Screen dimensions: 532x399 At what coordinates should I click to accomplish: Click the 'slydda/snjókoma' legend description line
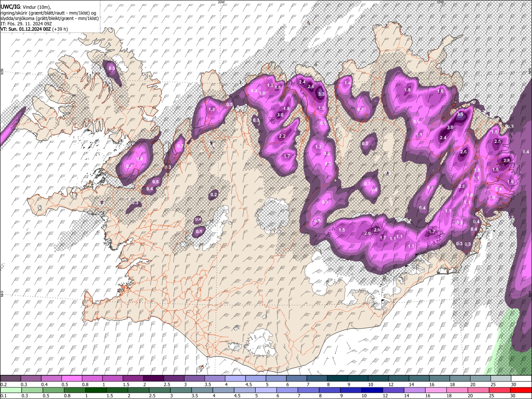click(x=49, y=18)
